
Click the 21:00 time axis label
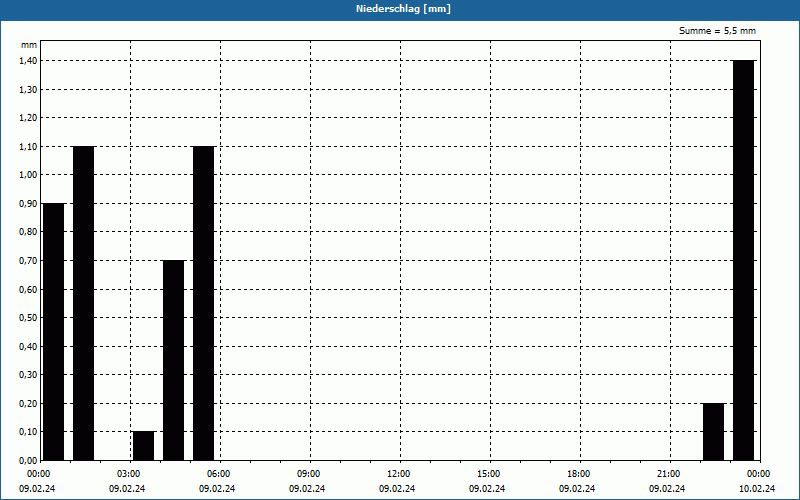pos(669,474)
